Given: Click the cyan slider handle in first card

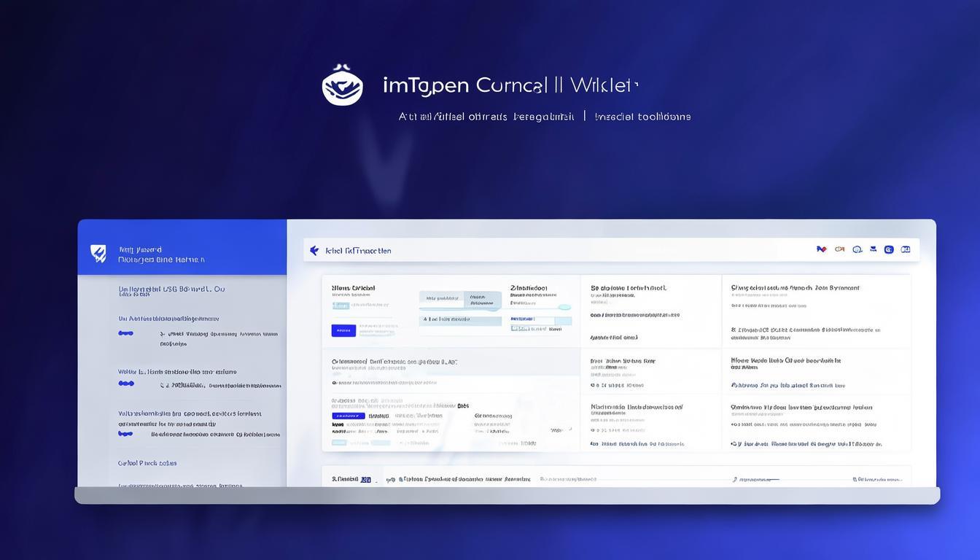Looking at the screenshot, I should [564, 307].
